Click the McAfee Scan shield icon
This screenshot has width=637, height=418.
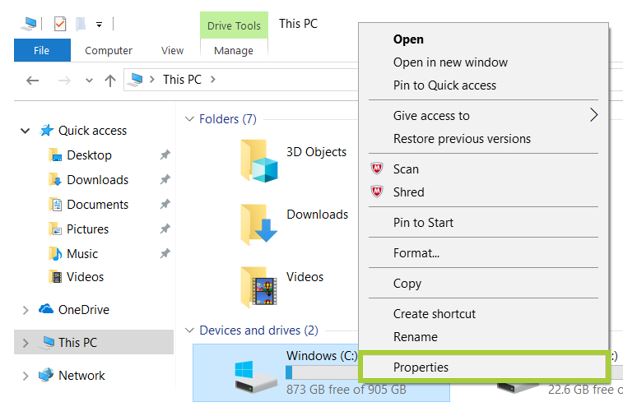click(377, 169)
